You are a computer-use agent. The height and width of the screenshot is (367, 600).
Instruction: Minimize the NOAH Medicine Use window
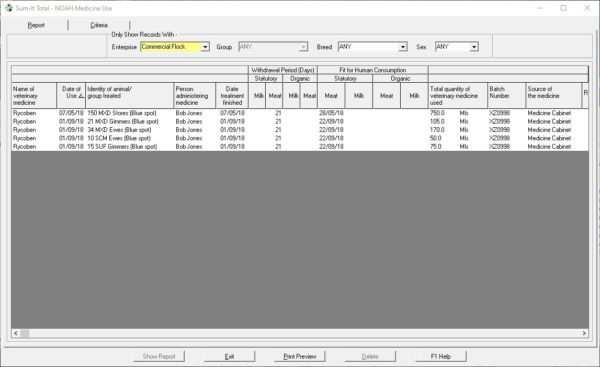pyautogui.click(x=540, y=8)
